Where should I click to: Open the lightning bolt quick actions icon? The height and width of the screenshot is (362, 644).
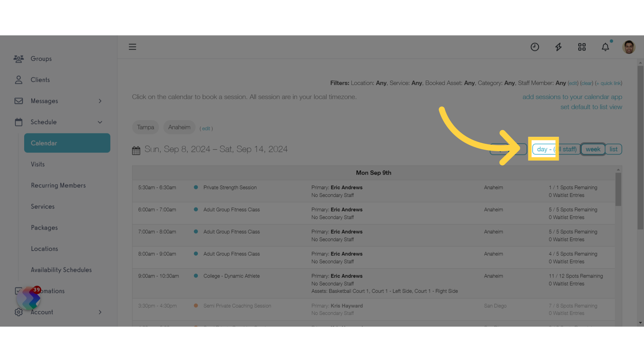click(558, 47)
